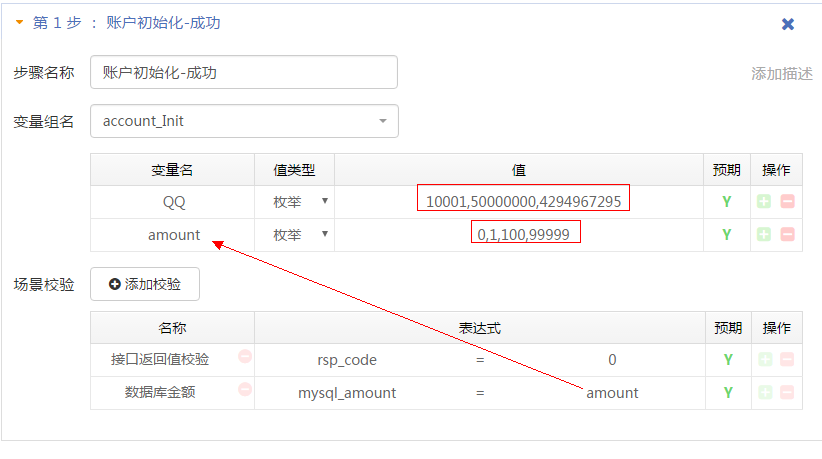
Task: Add row after amount variable with plus icon
Action: tap(764, 234)
